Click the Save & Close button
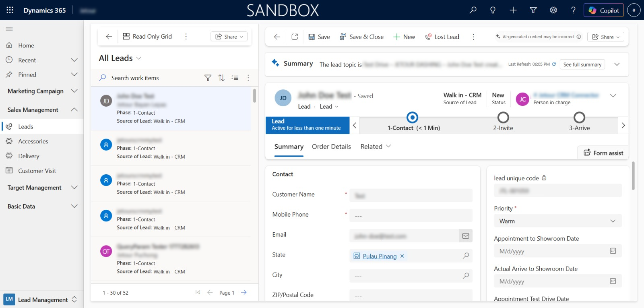Screen dimensions: 644x308 [361, 37]
